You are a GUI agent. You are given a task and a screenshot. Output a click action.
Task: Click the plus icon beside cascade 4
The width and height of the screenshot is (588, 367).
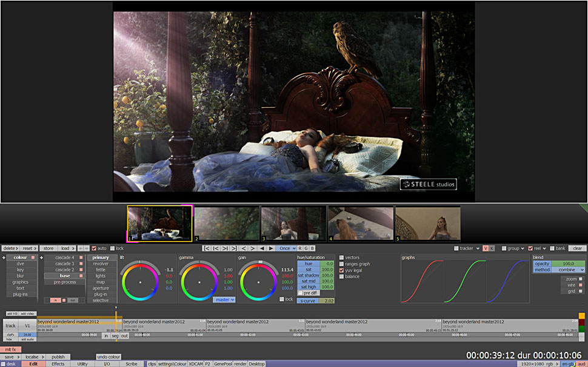point(42,258)
